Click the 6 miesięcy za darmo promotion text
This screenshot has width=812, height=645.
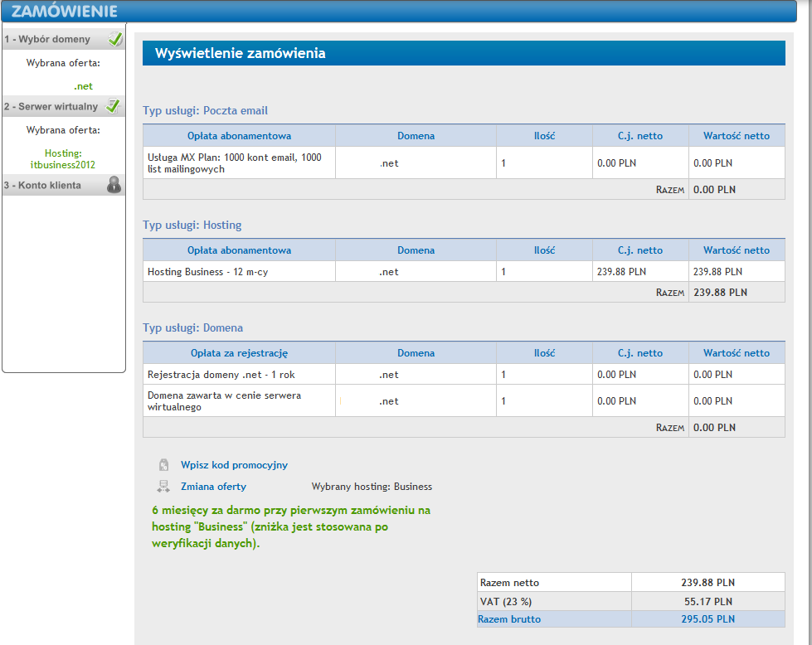(291, 526)
